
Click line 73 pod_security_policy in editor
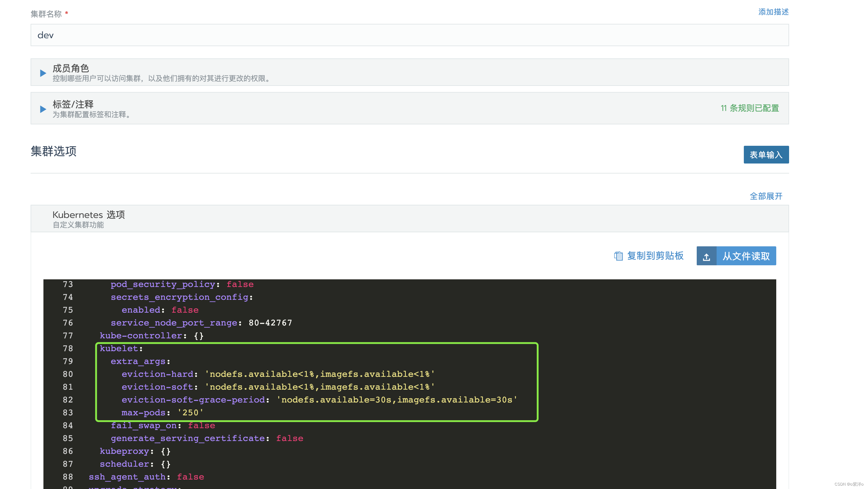pyautogui.click(x=182, y=284)
